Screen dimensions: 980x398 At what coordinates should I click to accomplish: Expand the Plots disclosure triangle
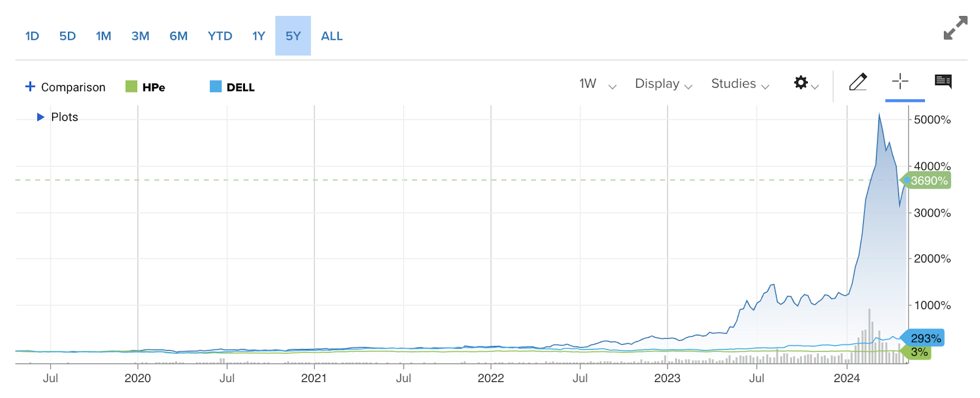[x=40, y=117]
